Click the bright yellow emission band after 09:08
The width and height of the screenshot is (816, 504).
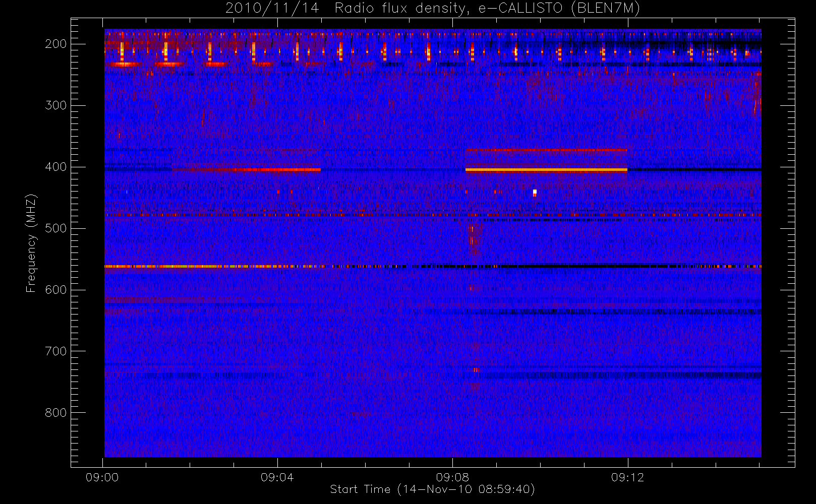[546, 170]
